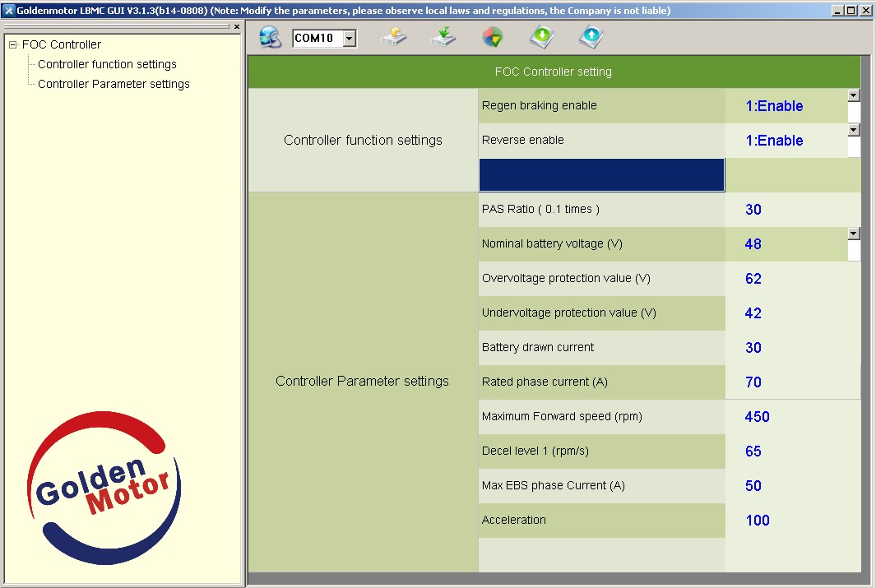Image resolution: width=876 pixels, height=588 pixels.
Task: Close the left tree panel
Action: pyautogui.click(x=237, y=27)
